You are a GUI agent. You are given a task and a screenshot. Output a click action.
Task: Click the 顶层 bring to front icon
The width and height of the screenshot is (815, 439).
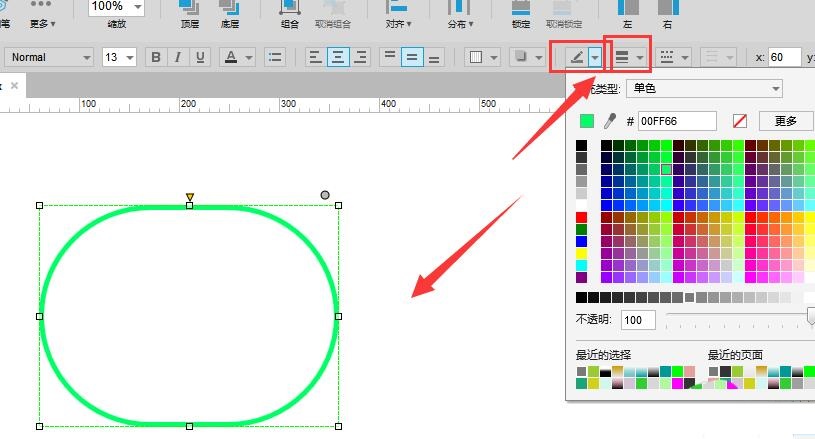coord(189,12)
